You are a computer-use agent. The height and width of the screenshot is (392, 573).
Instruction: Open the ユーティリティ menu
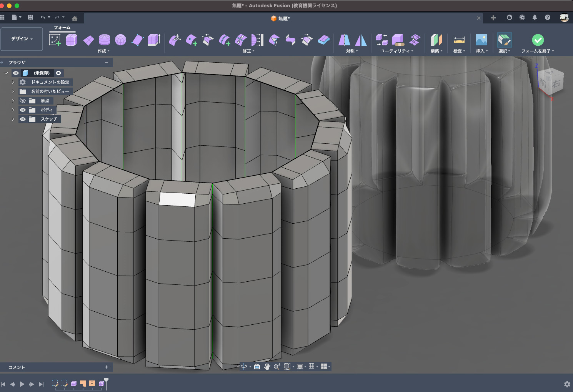397,51
